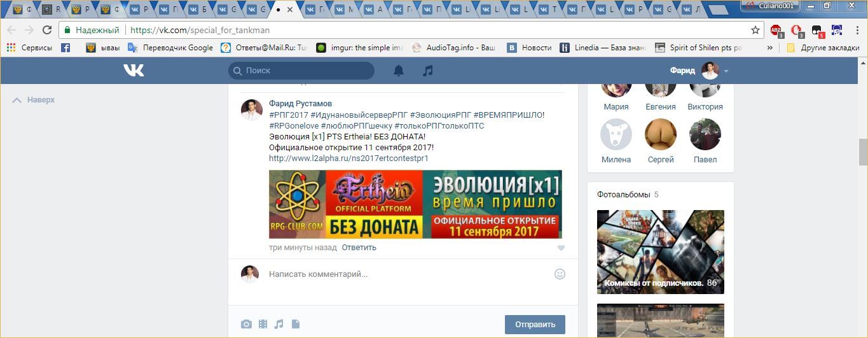Image resolution: width=868 pixels, height=338 pixels.
Task: Click the page vertical scrollbar thumb
Action: point(863,151)
